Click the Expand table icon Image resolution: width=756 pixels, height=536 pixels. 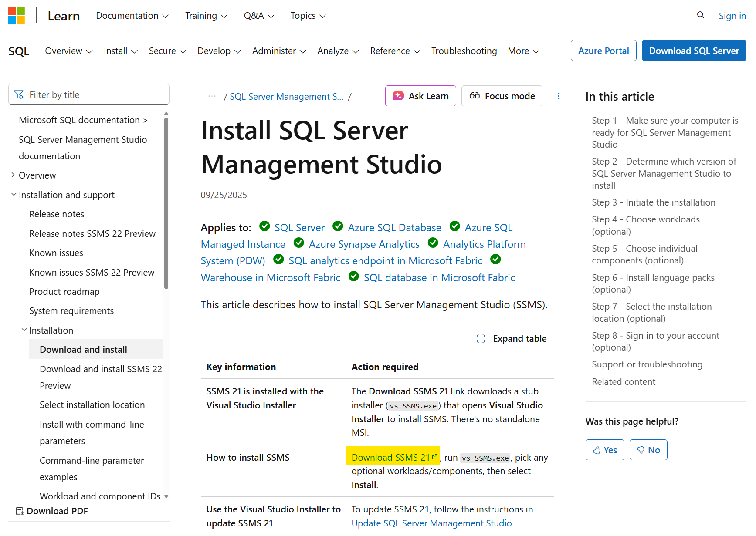(x=481, y=339)
